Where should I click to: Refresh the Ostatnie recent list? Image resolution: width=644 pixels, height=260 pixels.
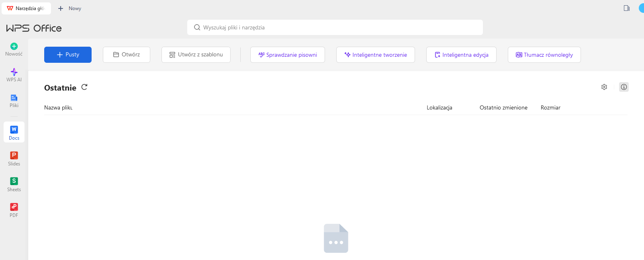pyautogui.click(x=84, y=87)
